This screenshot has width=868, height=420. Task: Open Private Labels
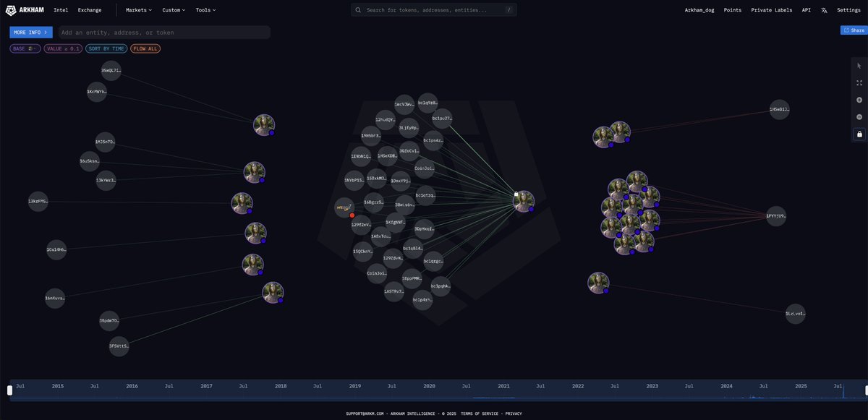tap(772, 10)
